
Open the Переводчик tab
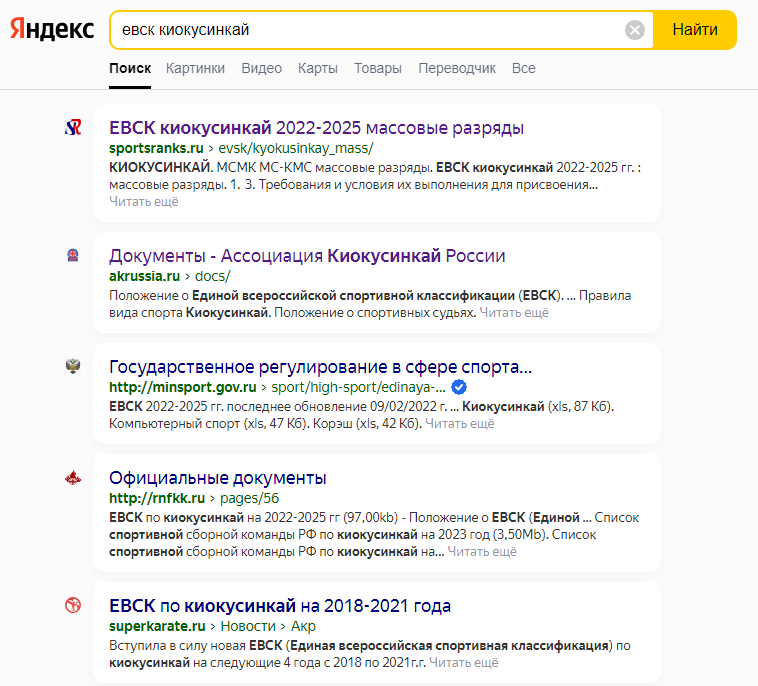click(457, 68)
